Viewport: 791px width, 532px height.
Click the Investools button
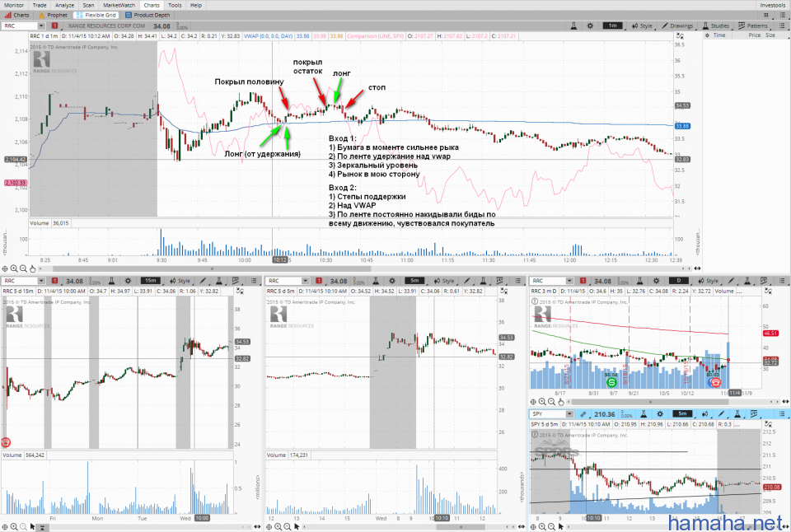[772, 5]
